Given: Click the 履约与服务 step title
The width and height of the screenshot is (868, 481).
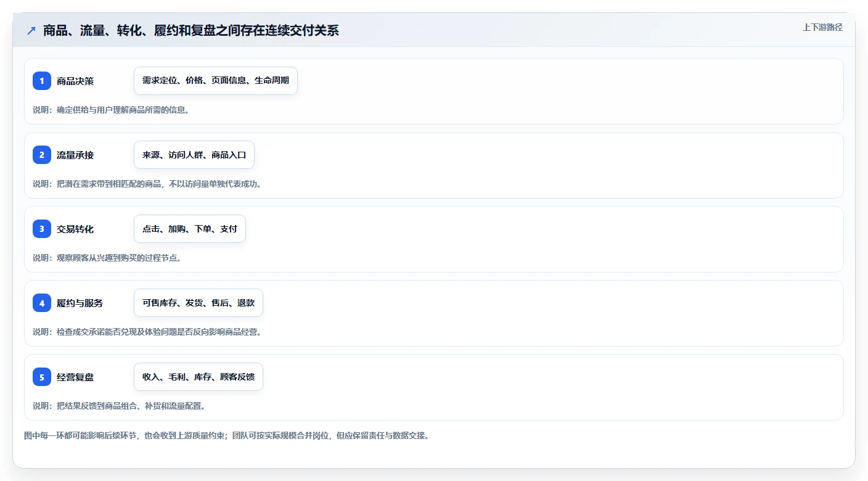Looking at the screenshot, I should 80,303.
